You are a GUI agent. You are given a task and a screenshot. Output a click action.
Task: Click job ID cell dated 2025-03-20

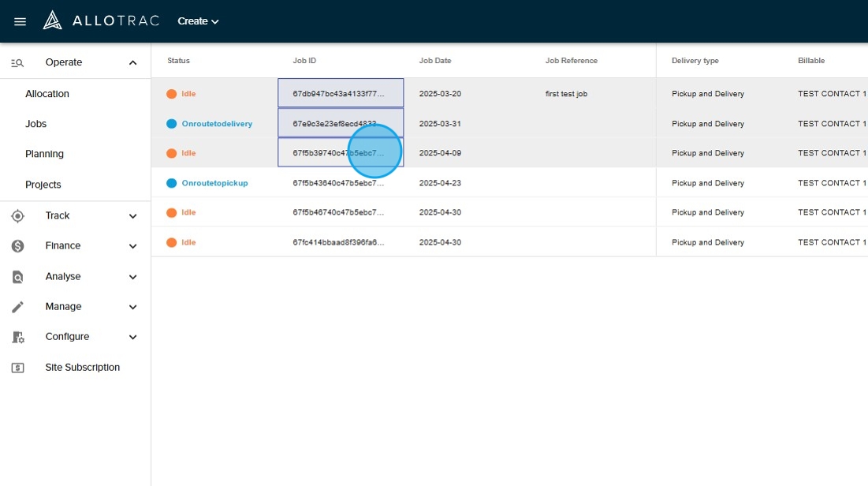(x=340, y=93)
